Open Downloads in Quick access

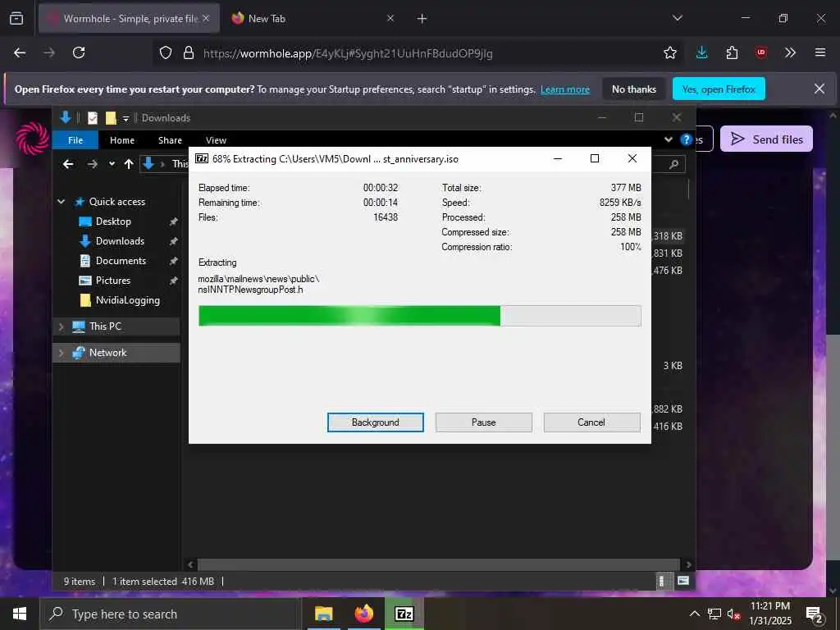(x=120, y=241)
